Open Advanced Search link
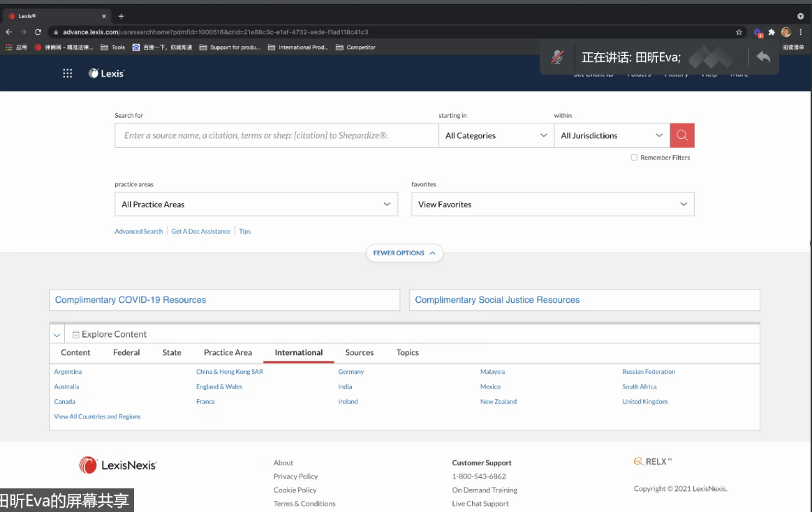This screenshot has width=812, height=512. [x=139, y=231]
